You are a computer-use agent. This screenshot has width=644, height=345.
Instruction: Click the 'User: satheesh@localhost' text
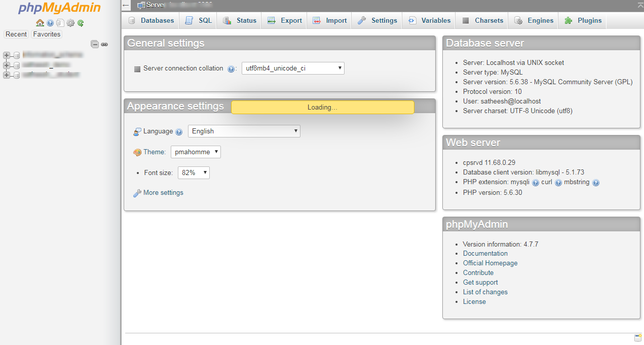click(502, 101)
